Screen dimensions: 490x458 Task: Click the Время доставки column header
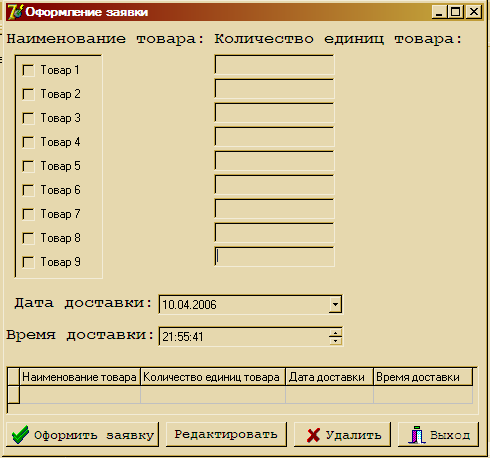click(423, 377)
